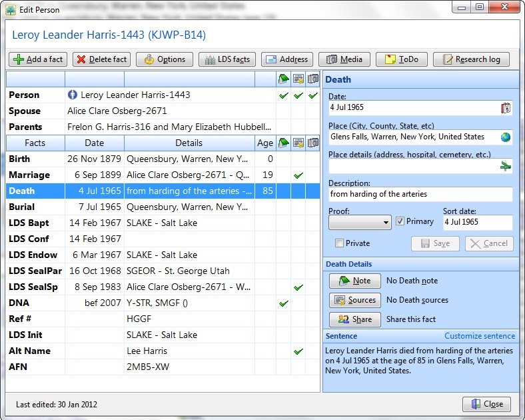The height and width of the screenshot is (420, 525).
Task: Click the note column header icon in Facts
Action: 283,143
